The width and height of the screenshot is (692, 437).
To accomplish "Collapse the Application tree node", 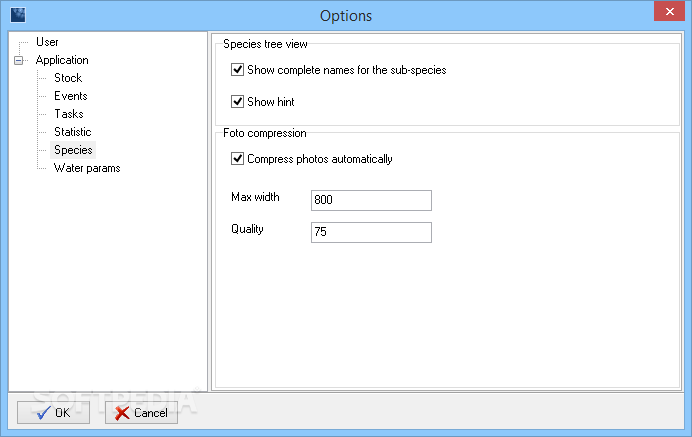I will [19, 60].
